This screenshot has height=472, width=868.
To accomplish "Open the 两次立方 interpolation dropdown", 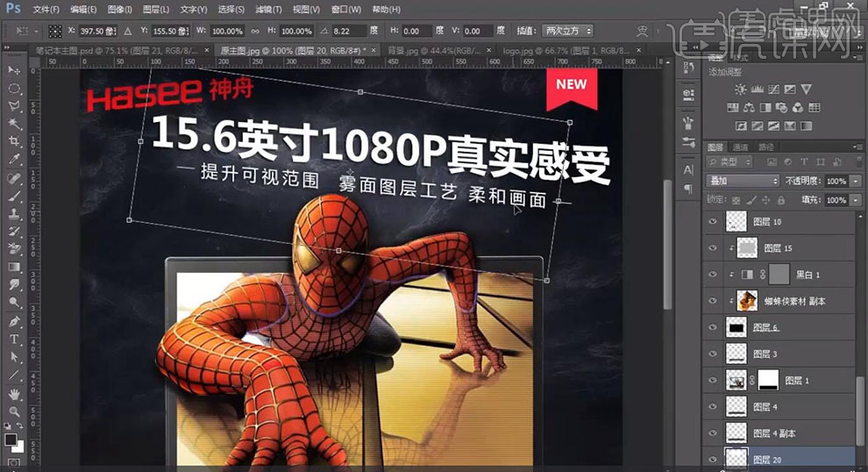I will tap(567, 31).
